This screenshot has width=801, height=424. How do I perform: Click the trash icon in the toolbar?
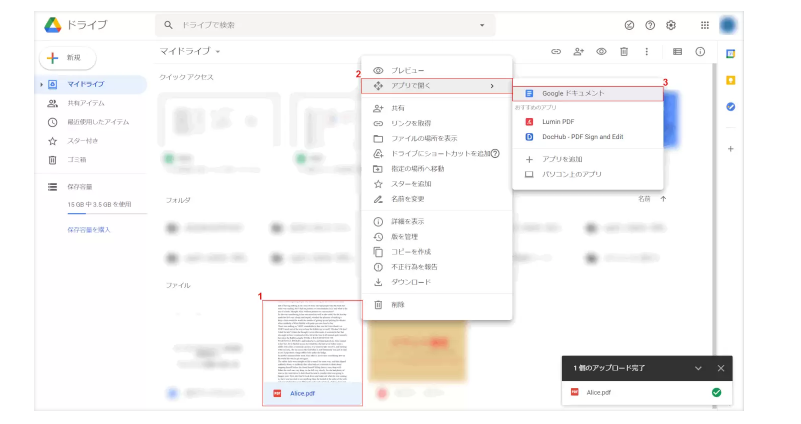(x=624, y=51)
